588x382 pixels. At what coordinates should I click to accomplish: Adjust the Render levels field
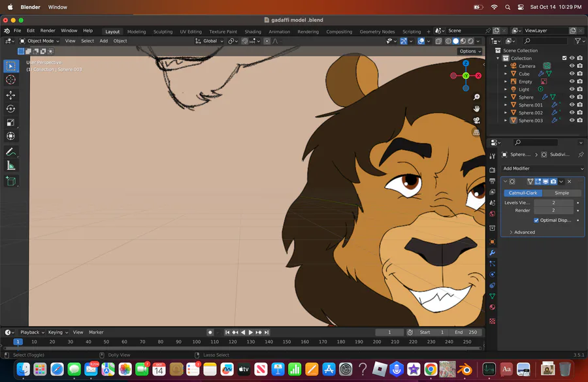553,210
